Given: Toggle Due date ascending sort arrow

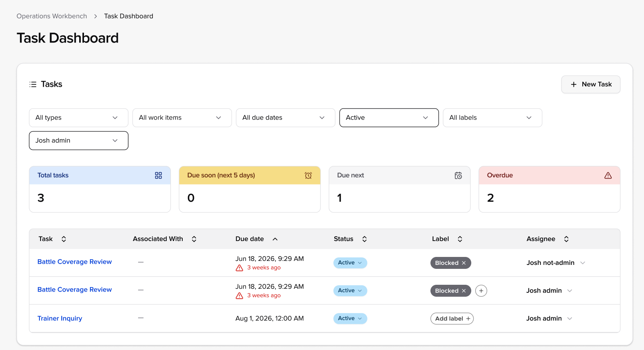Looking at the screenshot, I should (275, 239).
